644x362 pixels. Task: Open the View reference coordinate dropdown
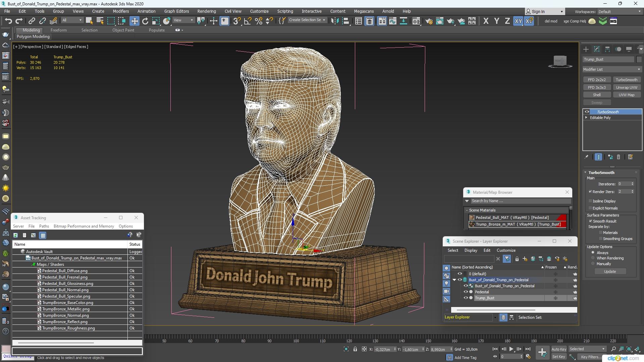tap(183, 20)
